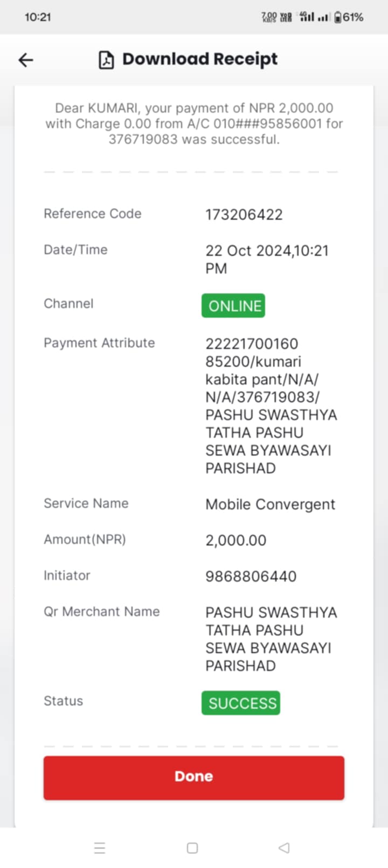388x868 pixels.
Task: Click the PDF download receipt icon
Action: [106, 60]
